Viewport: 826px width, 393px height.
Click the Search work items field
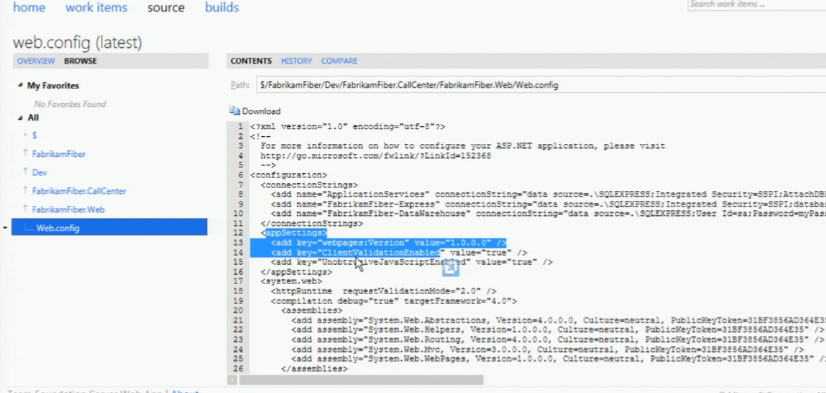point(756,4)
